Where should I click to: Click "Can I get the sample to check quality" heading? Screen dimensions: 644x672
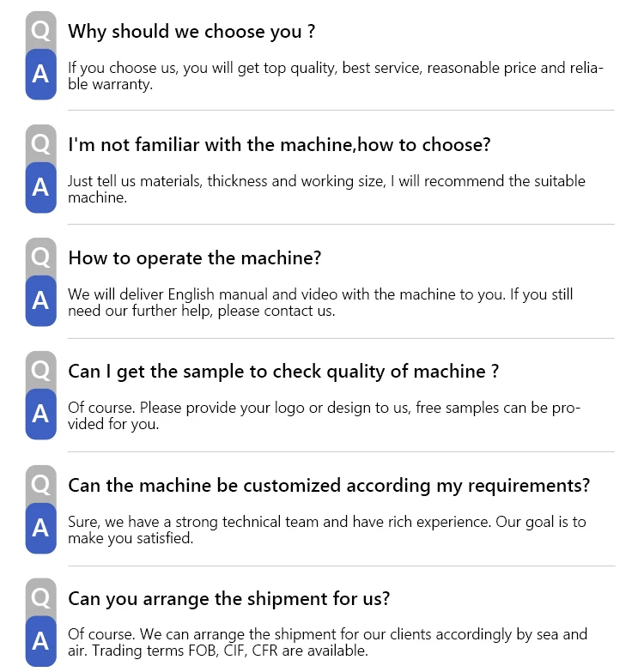tap(283, 372)
